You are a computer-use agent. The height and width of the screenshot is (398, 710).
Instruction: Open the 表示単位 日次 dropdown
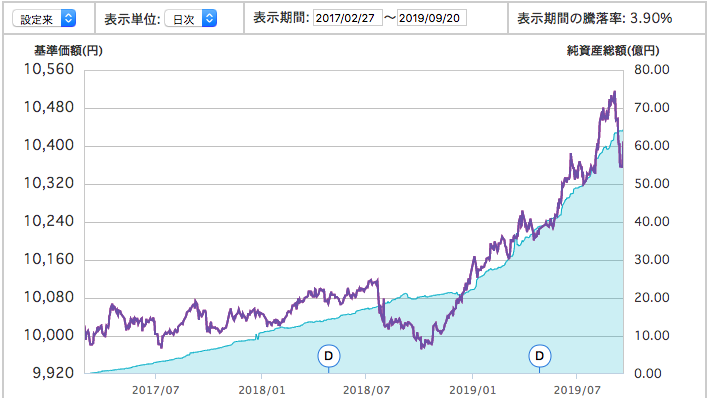[x=191, y=19]
